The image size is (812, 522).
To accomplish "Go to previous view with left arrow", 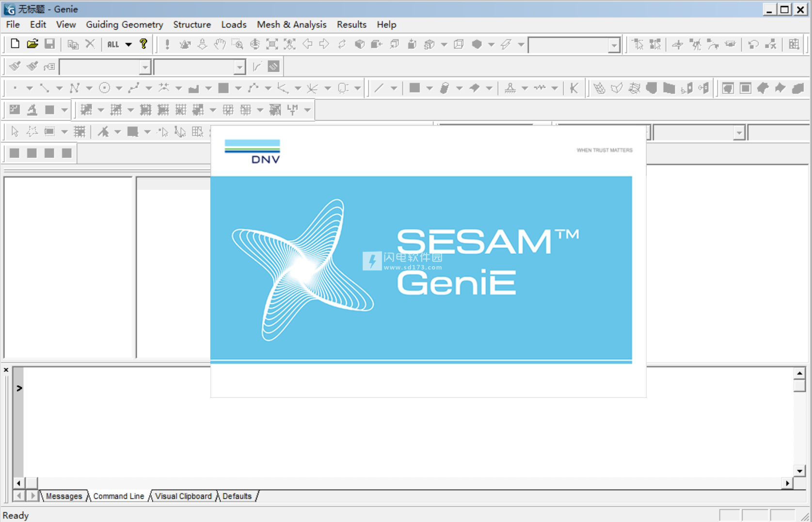I will (307, 44).
